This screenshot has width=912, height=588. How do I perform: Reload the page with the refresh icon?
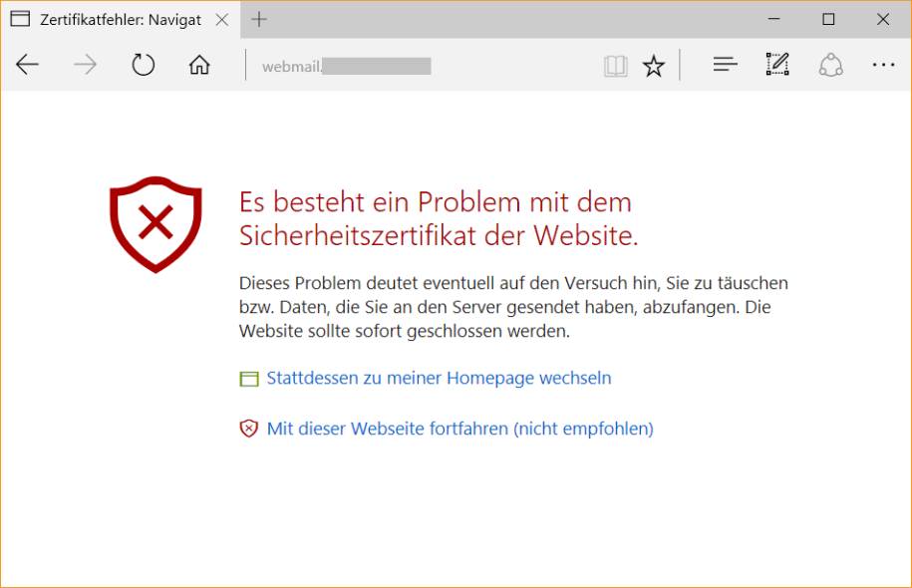coord(143,65)
